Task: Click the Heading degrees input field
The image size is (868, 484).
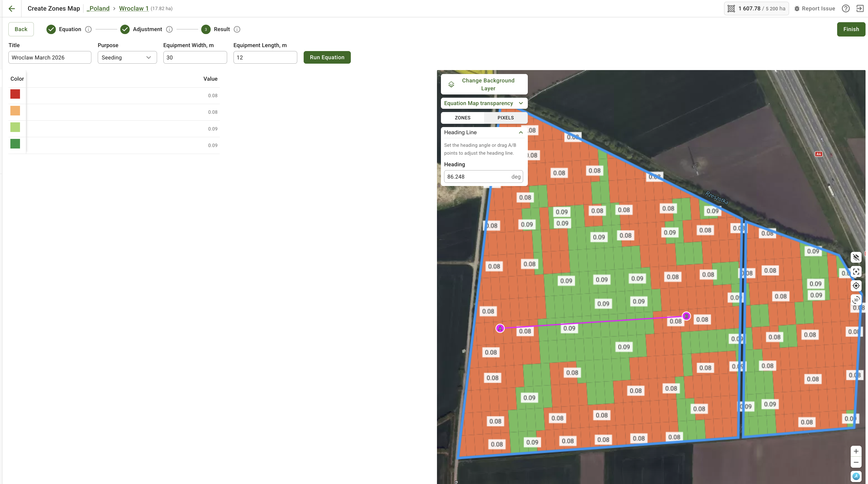Action: pyautogui.click(x=477, y=176)
